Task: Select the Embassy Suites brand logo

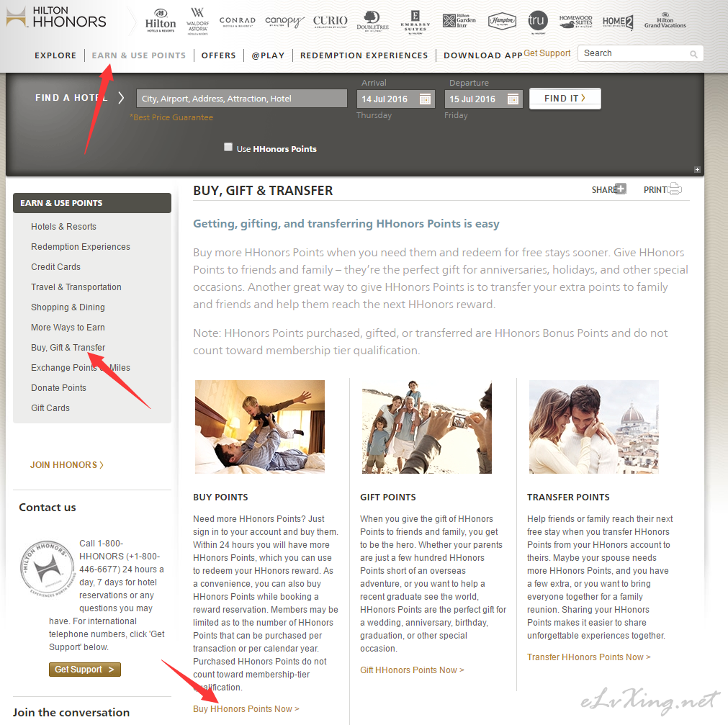Action: (x=415, y=22)
